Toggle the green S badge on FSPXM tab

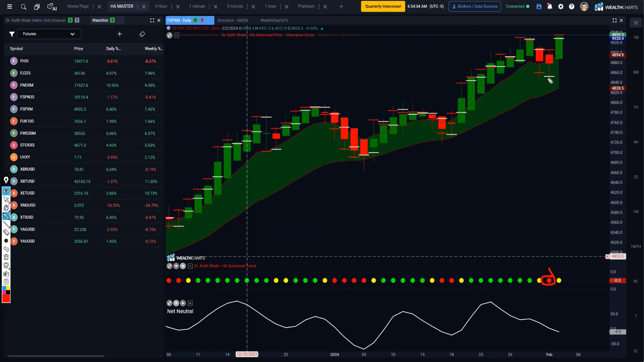tap(195, 20)
